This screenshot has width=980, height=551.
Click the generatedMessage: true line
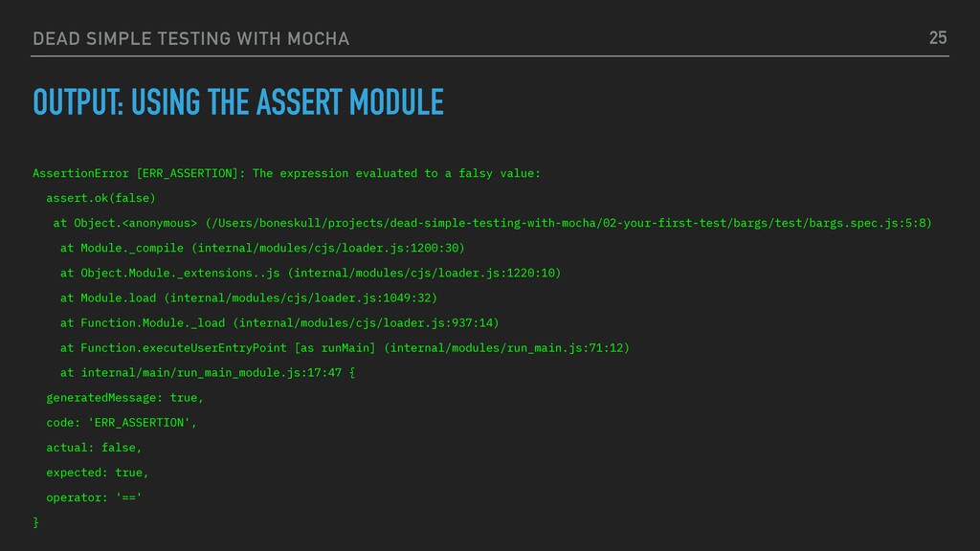click(125, 398)
